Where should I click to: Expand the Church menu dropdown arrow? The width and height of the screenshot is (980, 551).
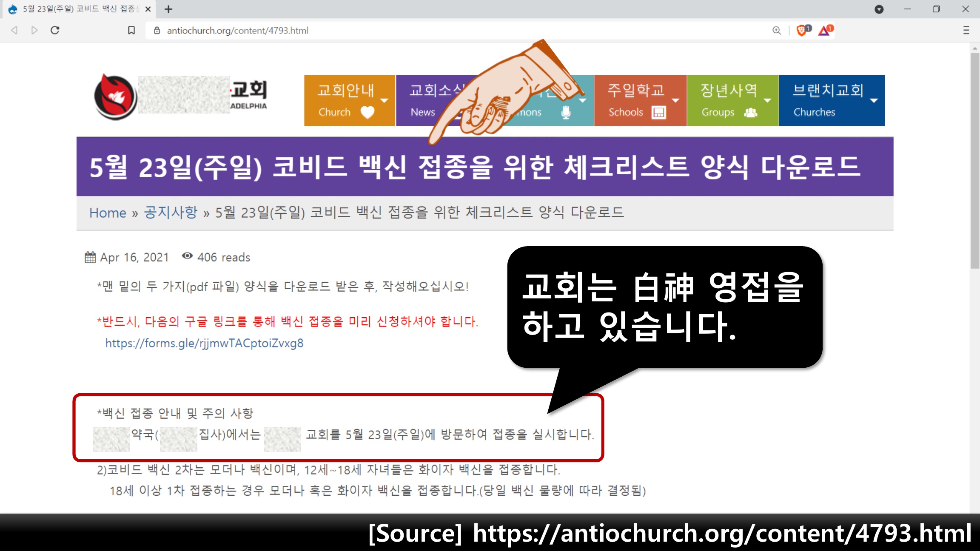(385, 101)
